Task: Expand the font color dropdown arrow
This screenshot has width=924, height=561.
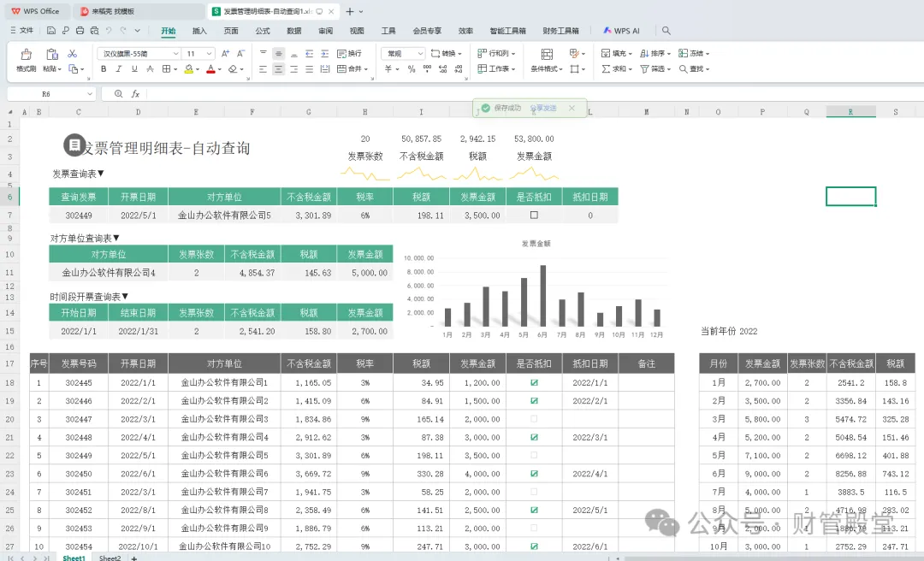Action: [x=219, y=69]
